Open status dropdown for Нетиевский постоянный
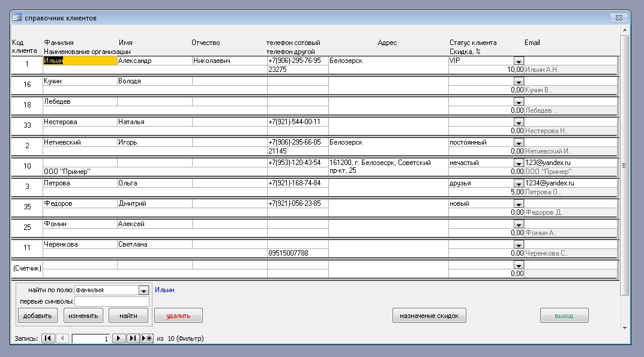This screenshot has height=357, width=644. click(519, 143)
